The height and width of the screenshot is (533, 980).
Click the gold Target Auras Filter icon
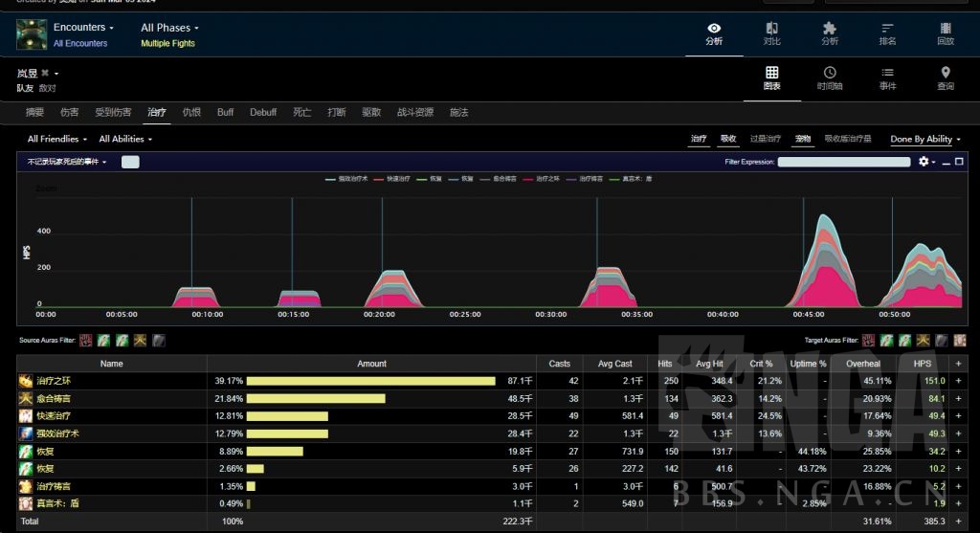pyautogui.click(x=924, y=341)
